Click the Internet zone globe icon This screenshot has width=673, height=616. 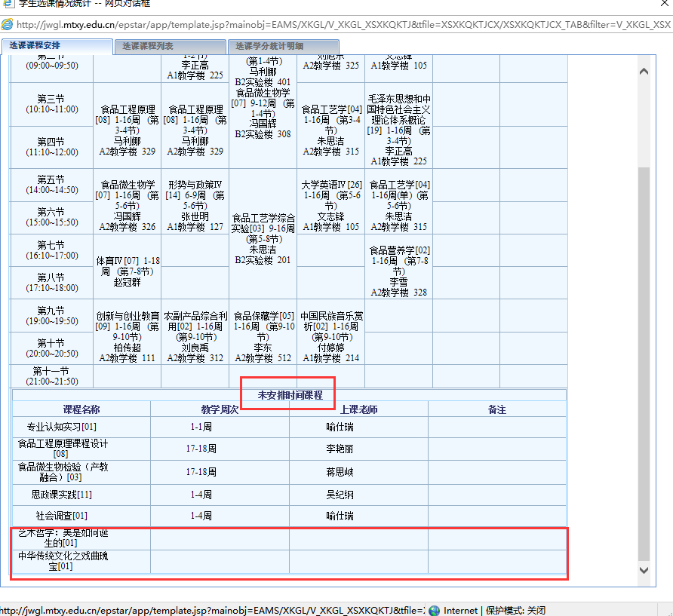coord(434,610)
